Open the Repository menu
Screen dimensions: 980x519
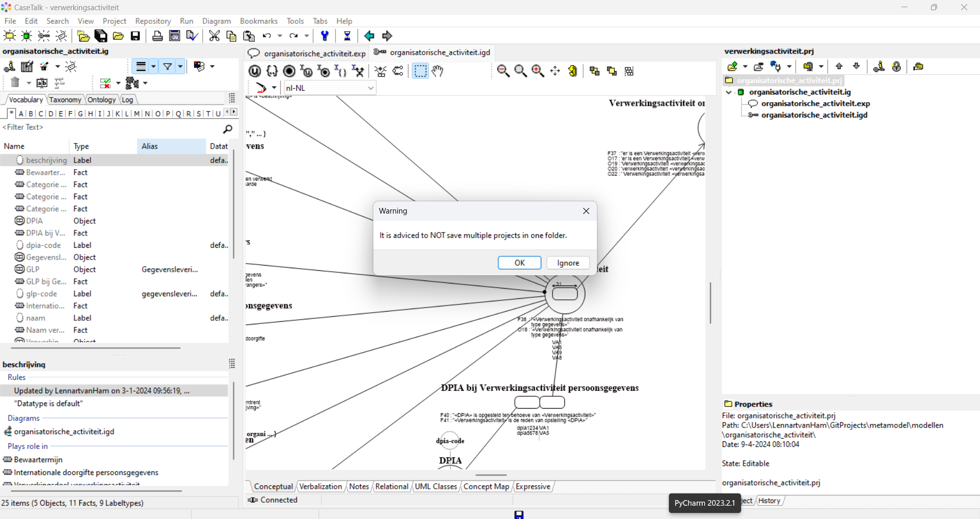(153, 21)
